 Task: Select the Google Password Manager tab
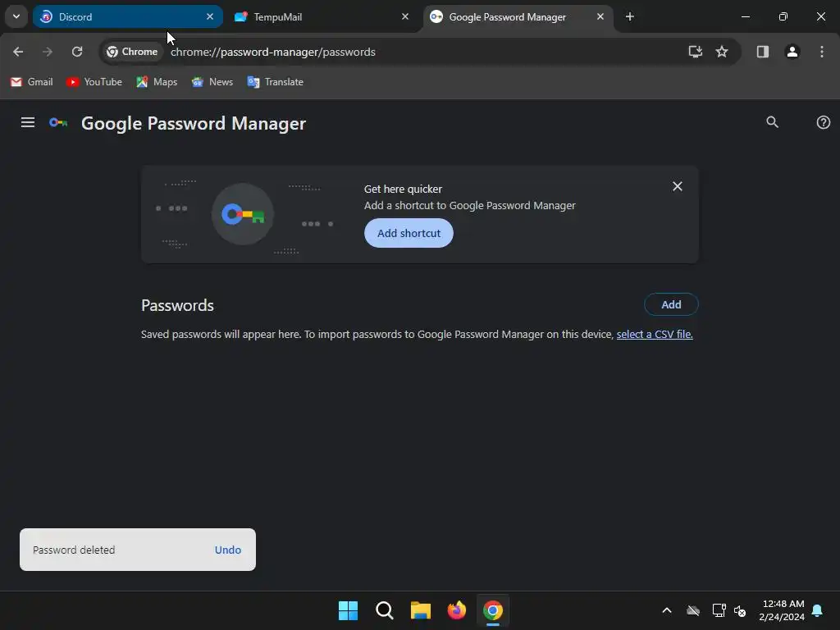pos(518,16)
